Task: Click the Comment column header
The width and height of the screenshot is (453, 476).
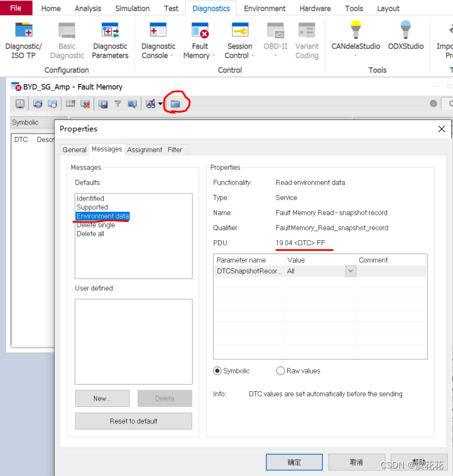Action: tap(391, 260)
